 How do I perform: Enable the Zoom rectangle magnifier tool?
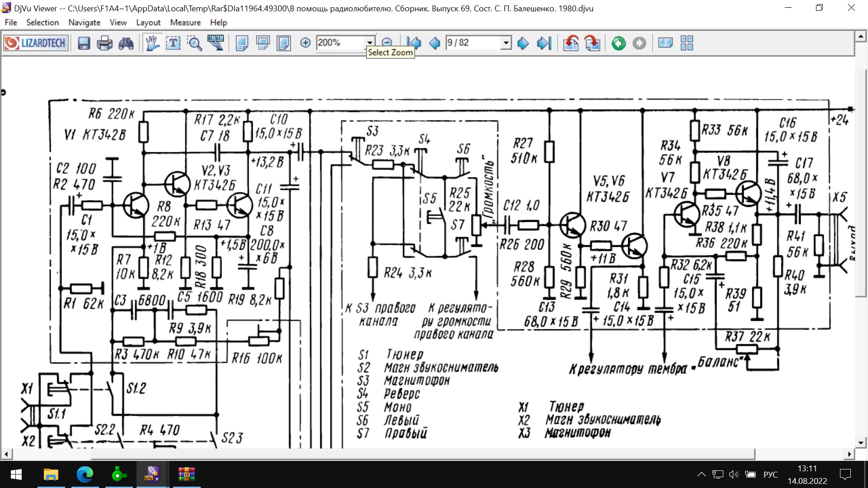[x=195, y=43]
